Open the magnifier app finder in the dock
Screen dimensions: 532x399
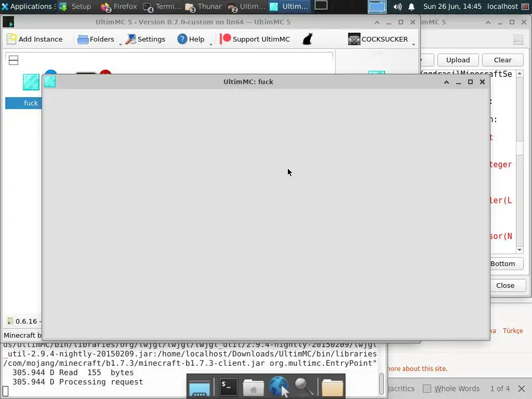coord(303,387)
